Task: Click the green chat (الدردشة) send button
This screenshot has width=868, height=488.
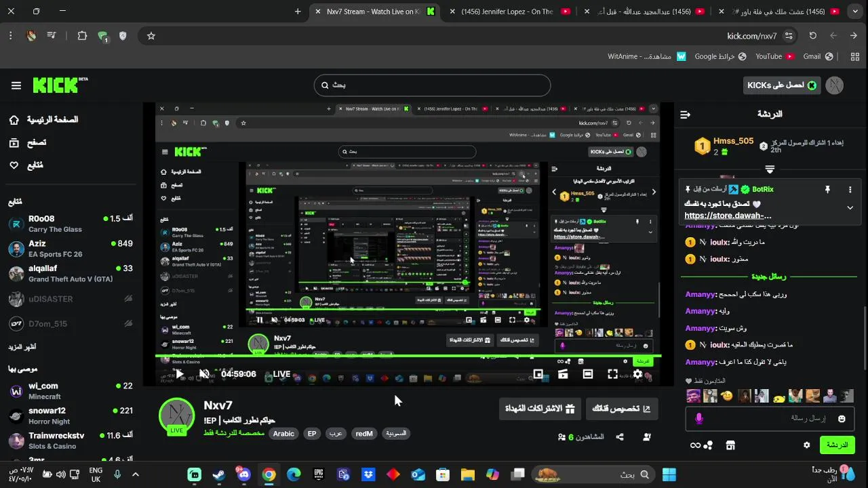Action: 837,445
